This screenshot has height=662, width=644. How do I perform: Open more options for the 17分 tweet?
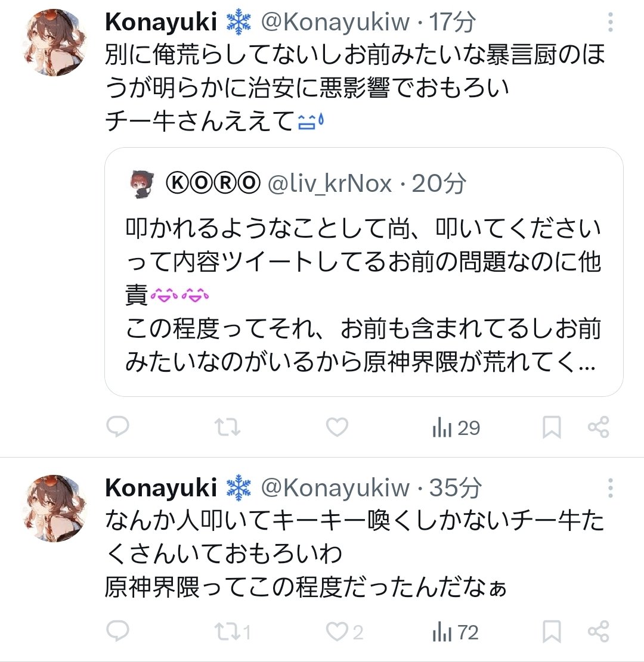[x=610, y=23]
